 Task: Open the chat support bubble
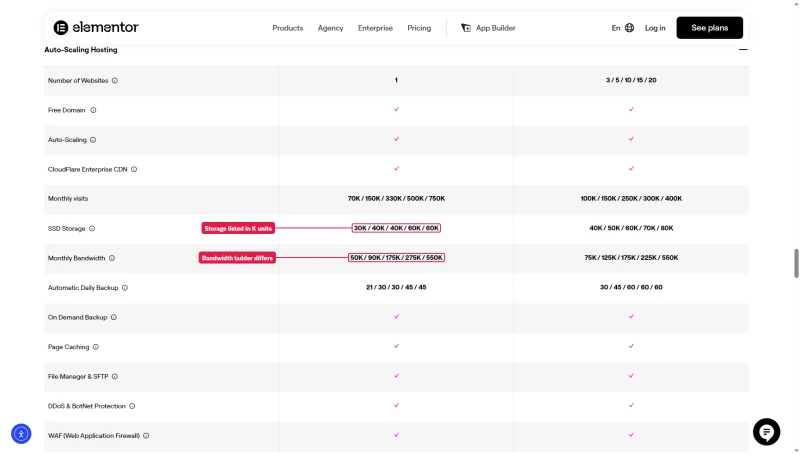[766, 432]
